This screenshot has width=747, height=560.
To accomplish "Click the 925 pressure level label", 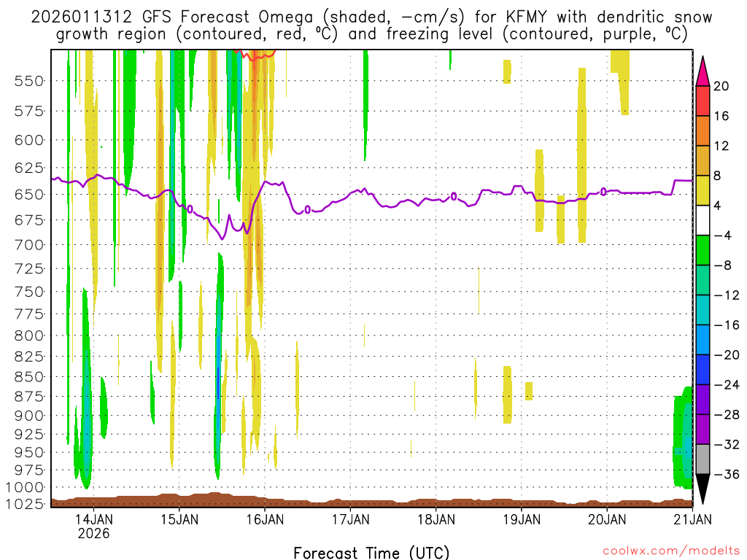I will click(x=28, y=435).
